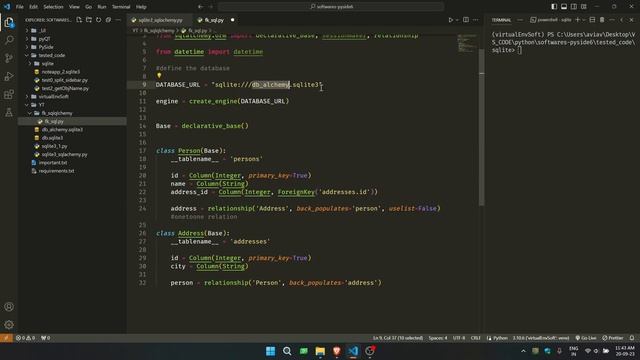Open the Run and Debug view

coord(9,76)
